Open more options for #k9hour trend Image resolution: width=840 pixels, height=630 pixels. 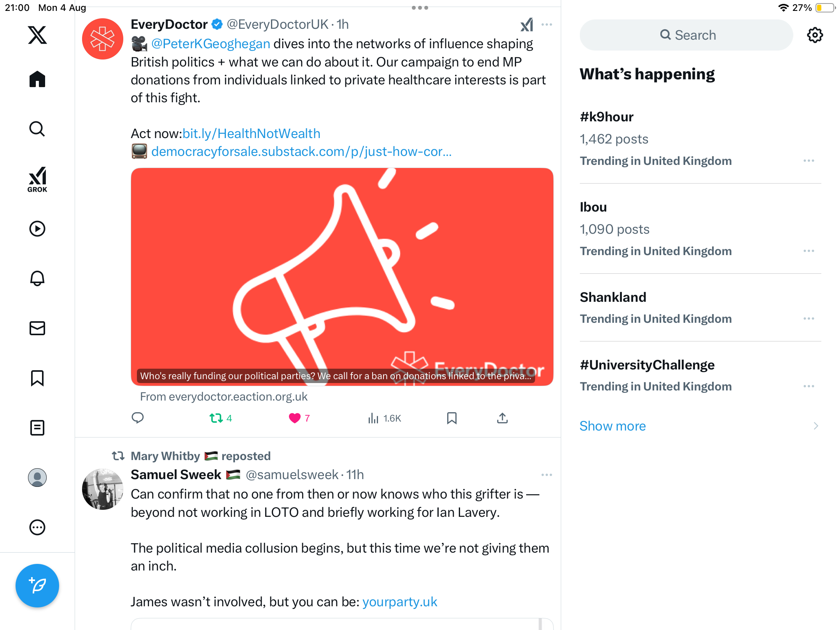tap(808, 161)
